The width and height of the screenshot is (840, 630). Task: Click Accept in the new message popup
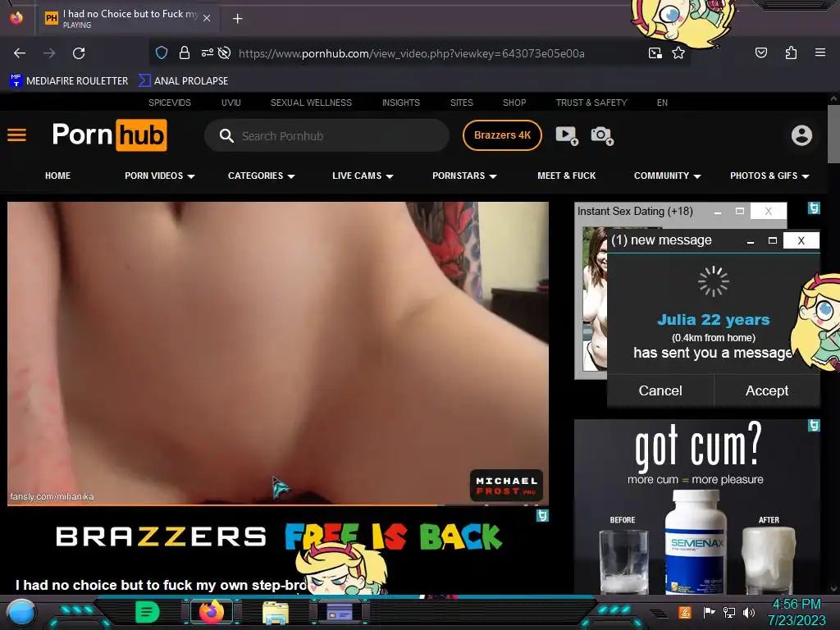point(767,390)
